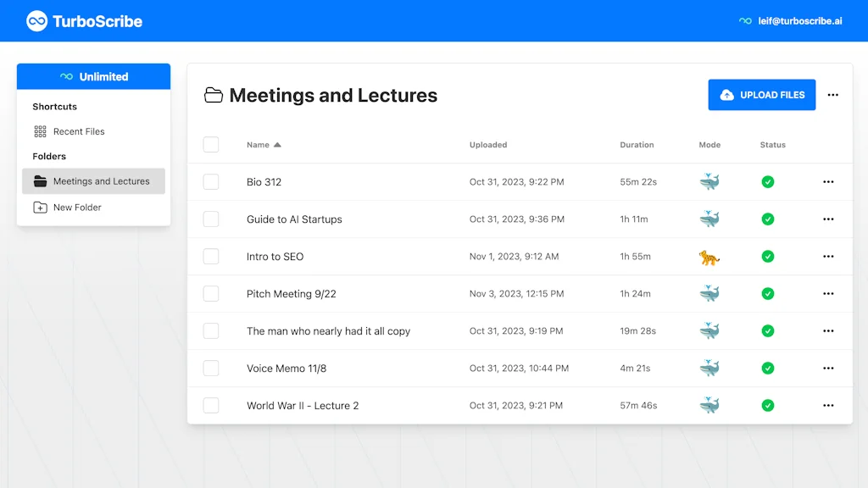Click the New Folder plus icon

39,207
